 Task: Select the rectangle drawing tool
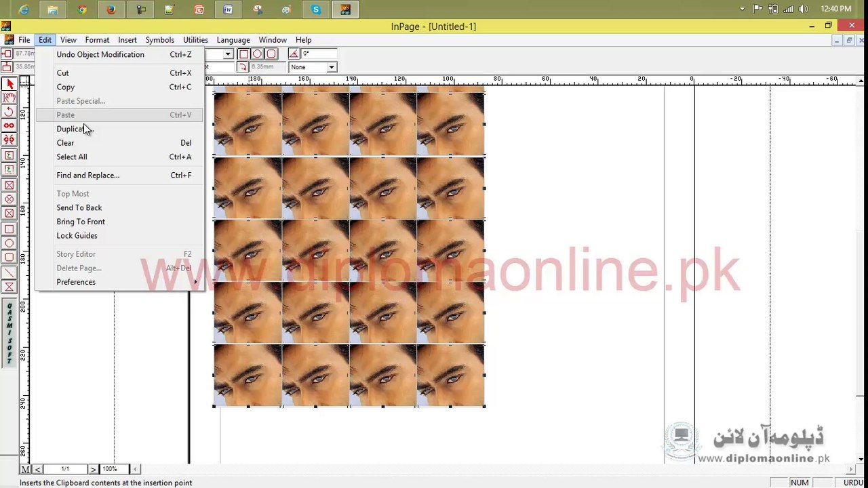[x=9, y=229]
